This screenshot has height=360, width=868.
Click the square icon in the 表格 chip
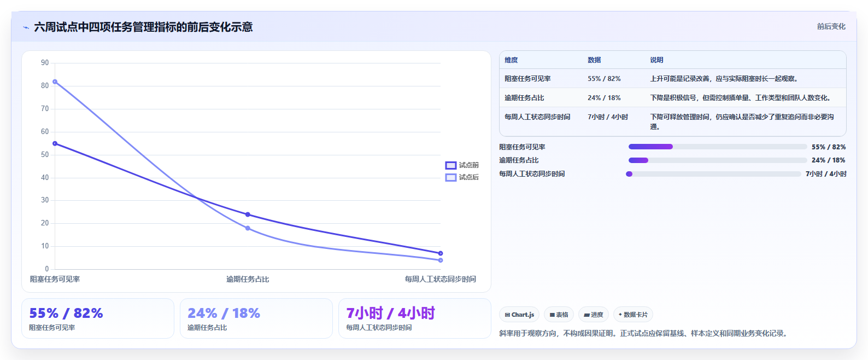tap(552, 315)
